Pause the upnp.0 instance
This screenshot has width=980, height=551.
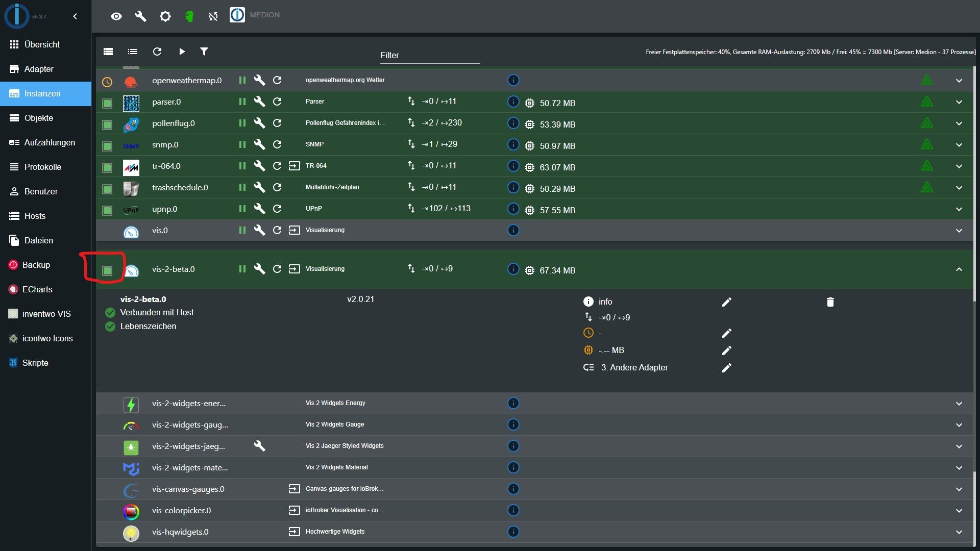pyautogui.click(x=242, y=209)
